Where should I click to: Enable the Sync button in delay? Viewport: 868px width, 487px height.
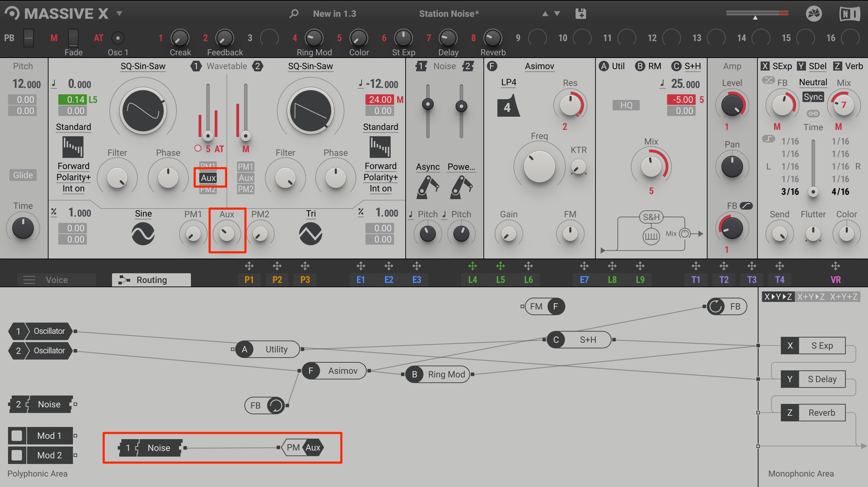click(x=813, y=97)
